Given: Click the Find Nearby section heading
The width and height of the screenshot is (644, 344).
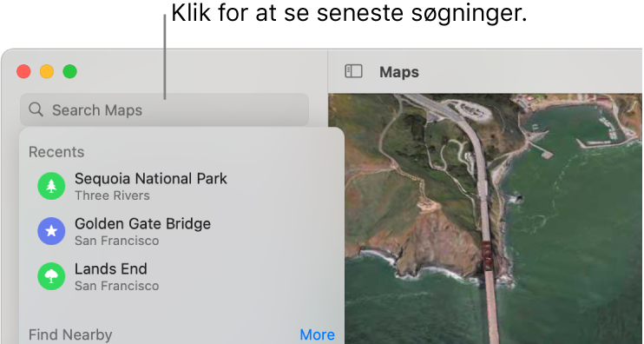Looking at the screenshot, I should pyautogui.click(x=70, y=335).
